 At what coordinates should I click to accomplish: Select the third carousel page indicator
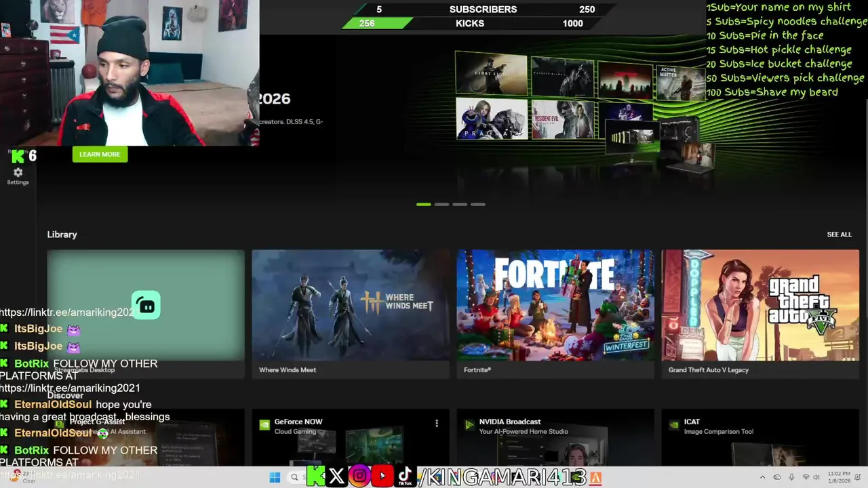click(x=460, y=204)
